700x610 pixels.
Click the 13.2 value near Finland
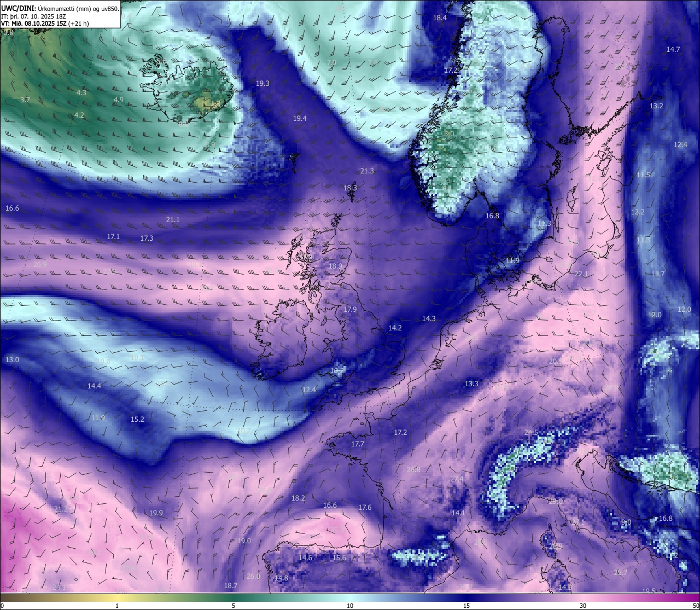[656, 106]
